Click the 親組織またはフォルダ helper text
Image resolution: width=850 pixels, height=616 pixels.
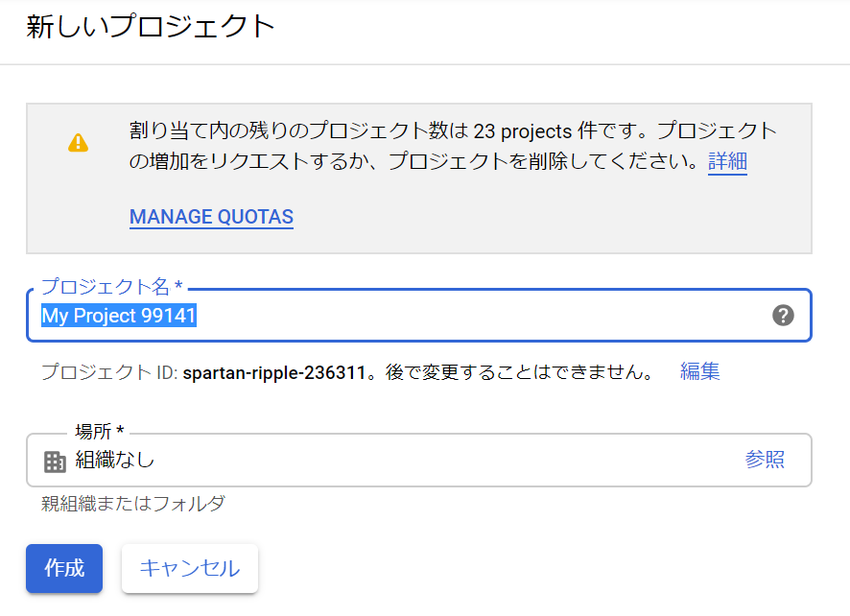tap(132, 503)
